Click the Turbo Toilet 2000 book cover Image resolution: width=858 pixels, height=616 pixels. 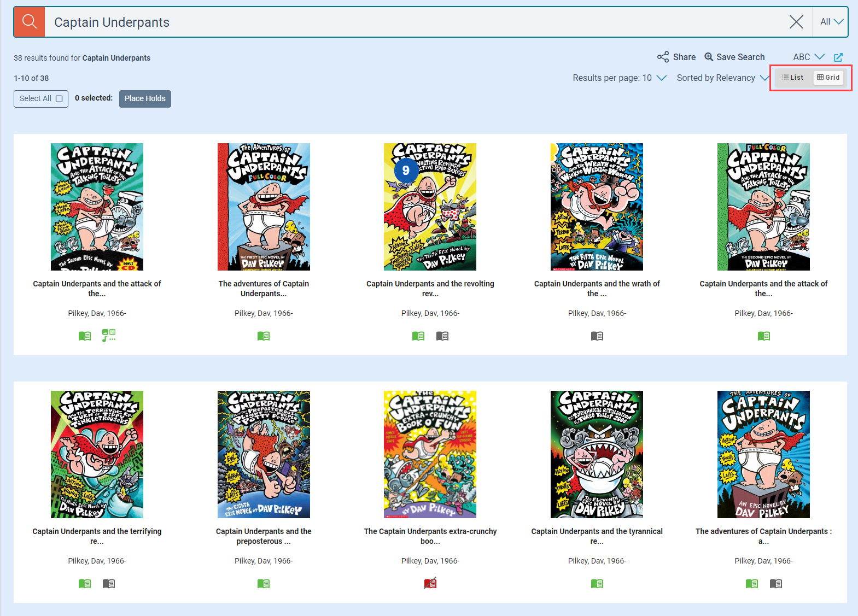click(x=597, y=454)
